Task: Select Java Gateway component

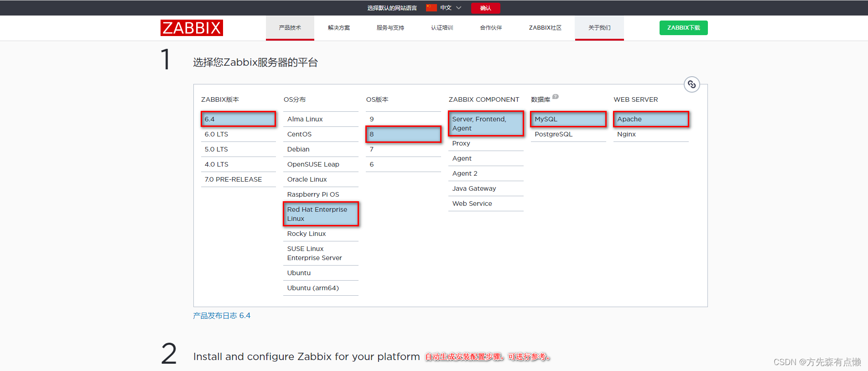Action: coord(486,188)
